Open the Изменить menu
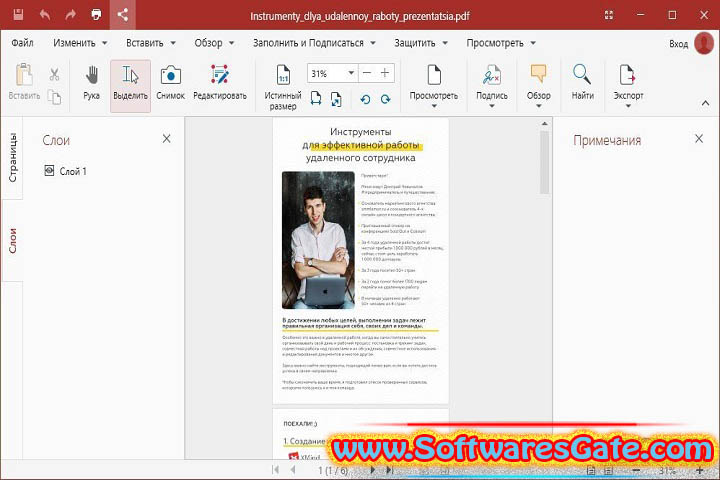 tap(80, 43)
